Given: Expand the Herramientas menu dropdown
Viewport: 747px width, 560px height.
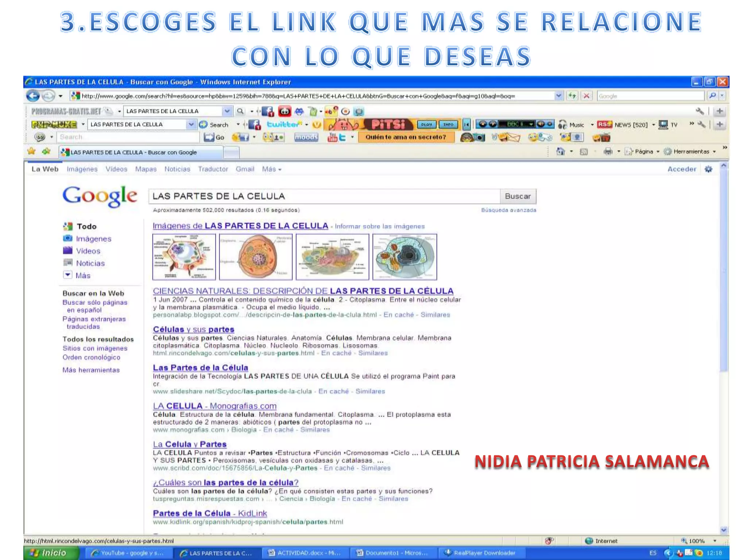Looking at the screenshot, I should point(714,152).
